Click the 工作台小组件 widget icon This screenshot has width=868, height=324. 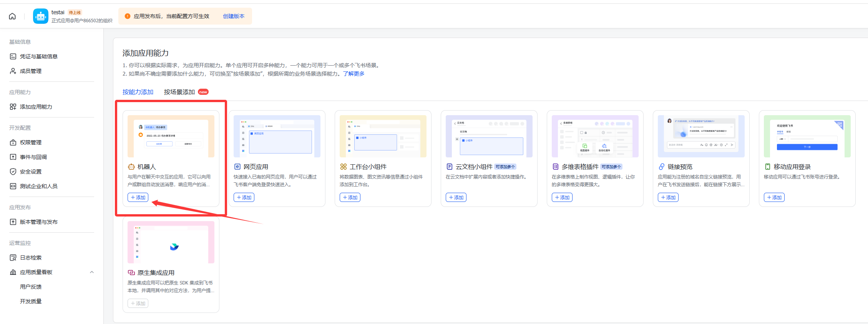pyautogui.click(x=344, y=167)
